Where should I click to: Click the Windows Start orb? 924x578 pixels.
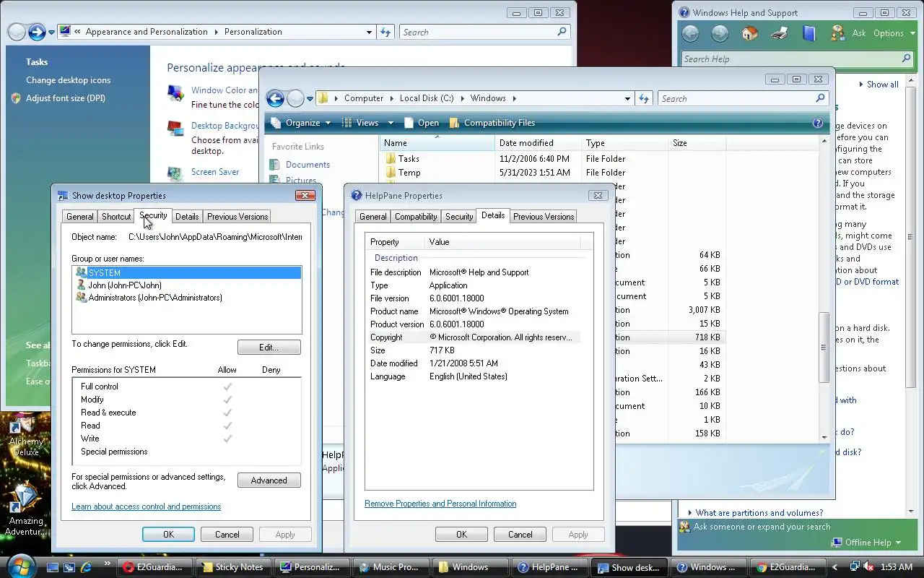tap(20, 565)
